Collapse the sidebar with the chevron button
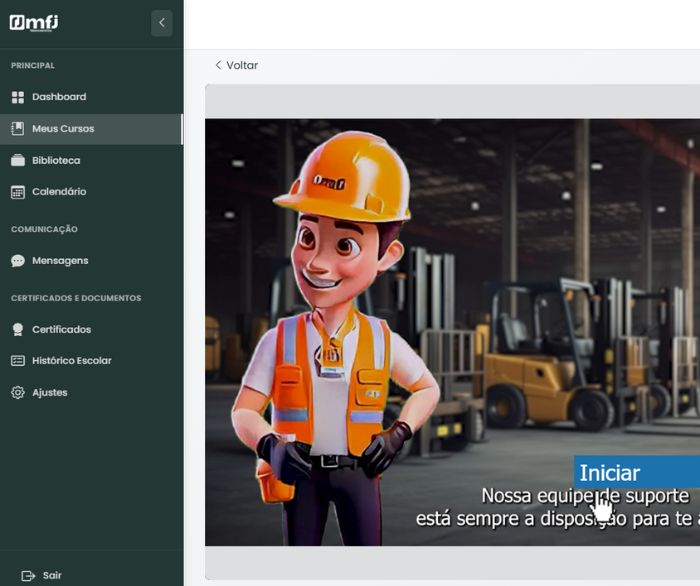The width and height of the screenshot is (700, 586). coord(162,23)
